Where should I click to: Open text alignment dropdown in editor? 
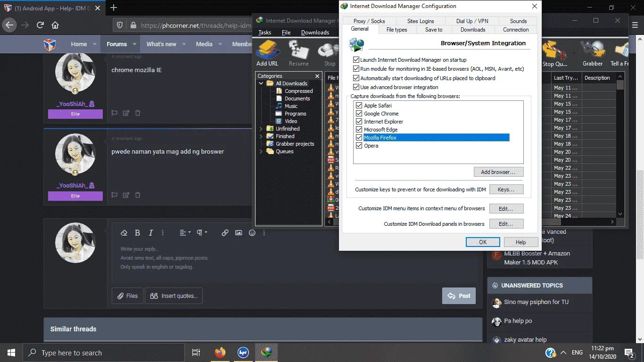pyautogui.click(x=185, y=233)
